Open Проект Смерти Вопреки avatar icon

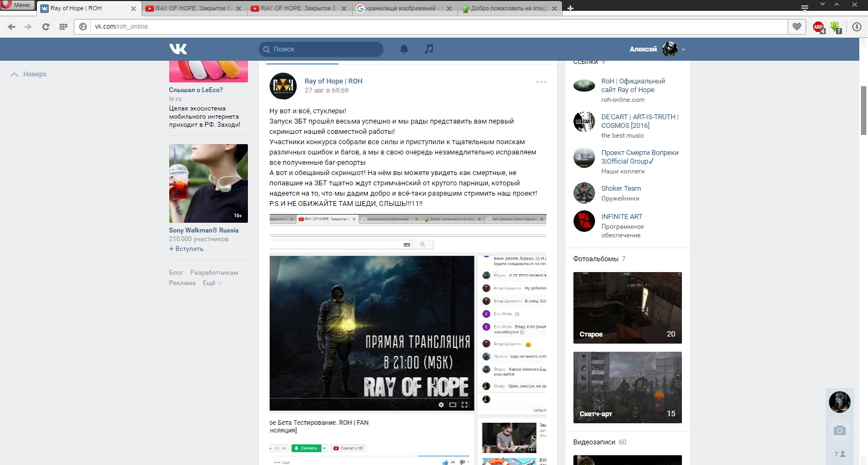pos(584,157)
